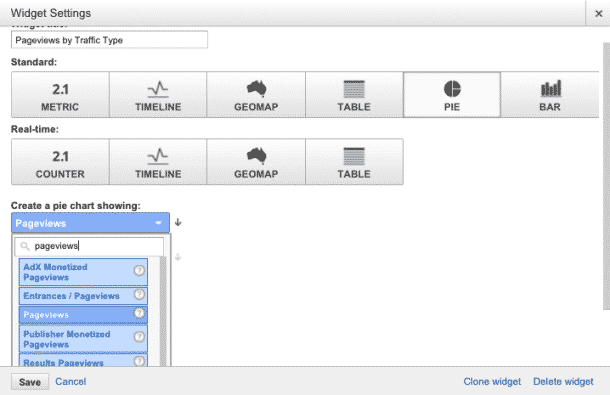Save the widget settings
The width and height of the screenshot is (610, 395).
[x=30, y=382]
